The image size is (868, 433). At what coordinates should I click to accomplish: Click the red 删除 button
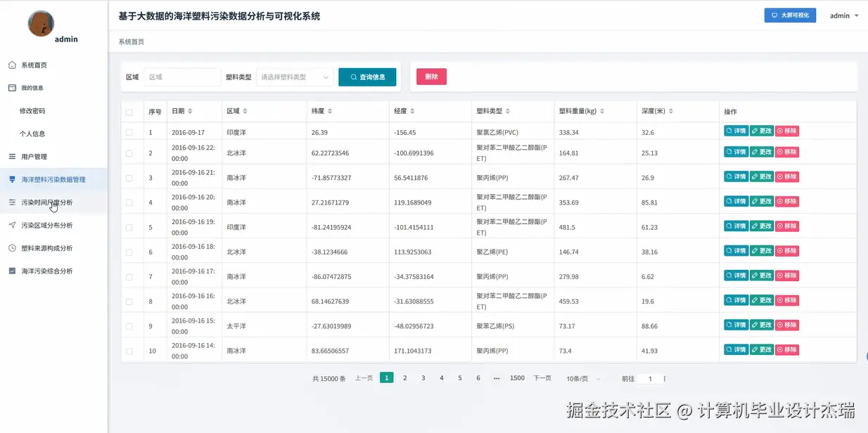click(431, 77)
